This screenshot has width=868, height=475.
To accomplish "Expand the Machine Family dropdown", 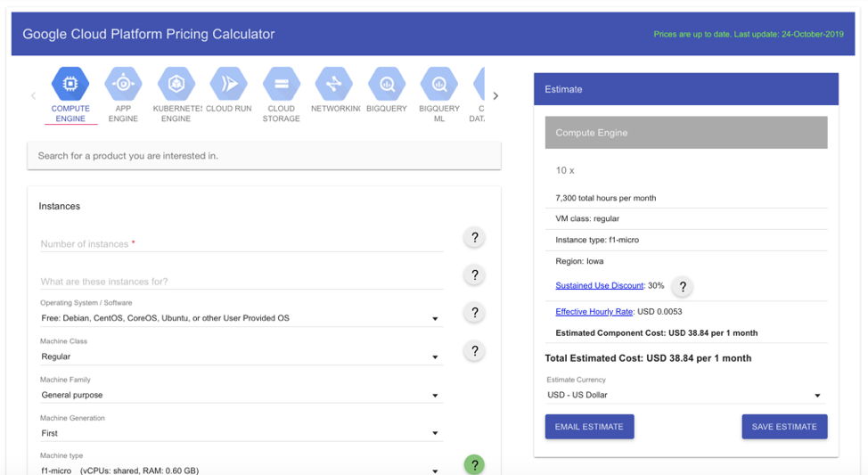I will [241, 395].
